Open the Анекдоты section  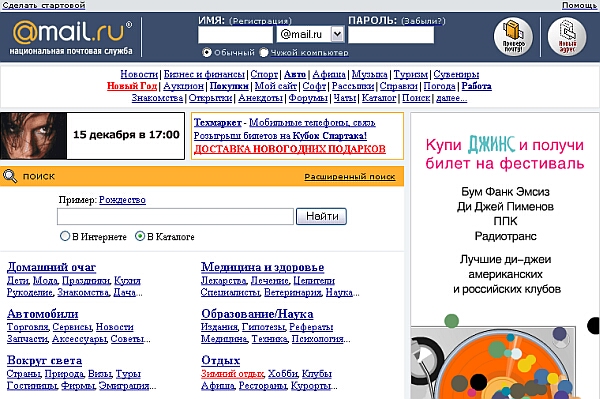click(260, 98)
